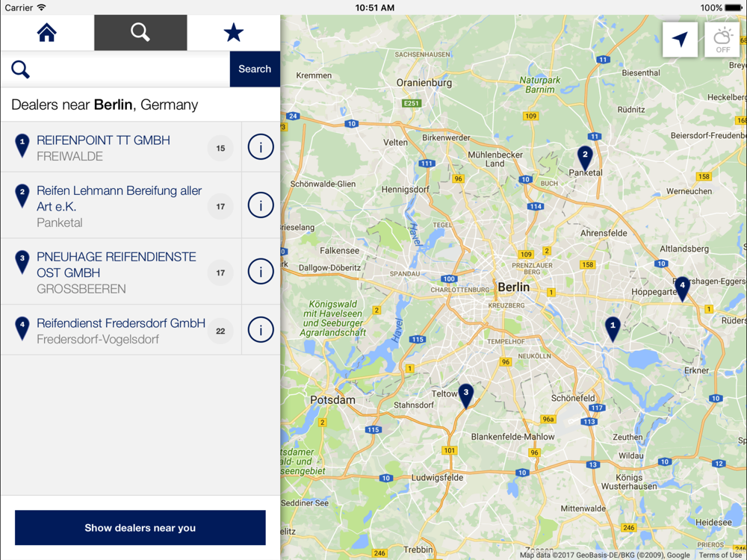Toggle the weather overlay OFF button
Screen dimensions: 747x560
(722, 40)
